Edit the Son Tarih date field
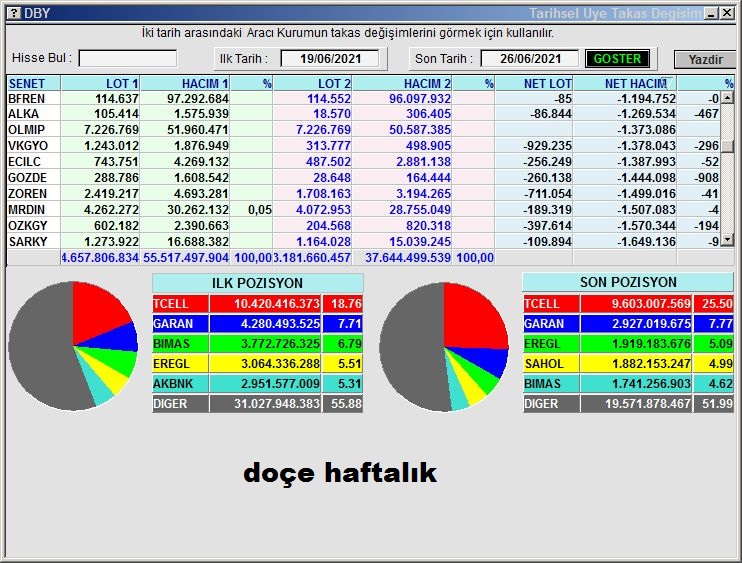The width and height of the screenshot is (742, 563). [530, 59]
